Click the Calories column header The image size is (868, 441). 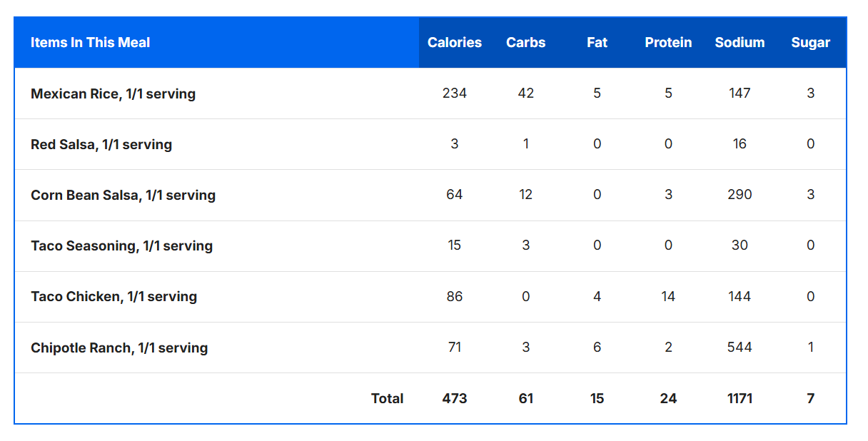[454, 43]
